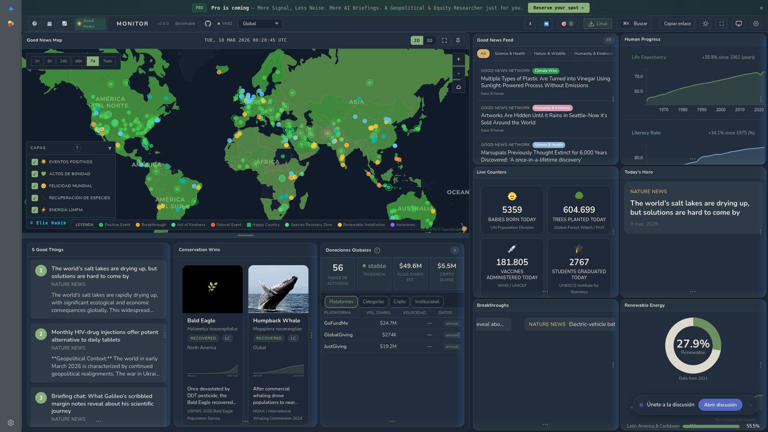768x432 pixels.
Task: Click the GoFundMe row in donations table
Action: [x=392, y=323]
